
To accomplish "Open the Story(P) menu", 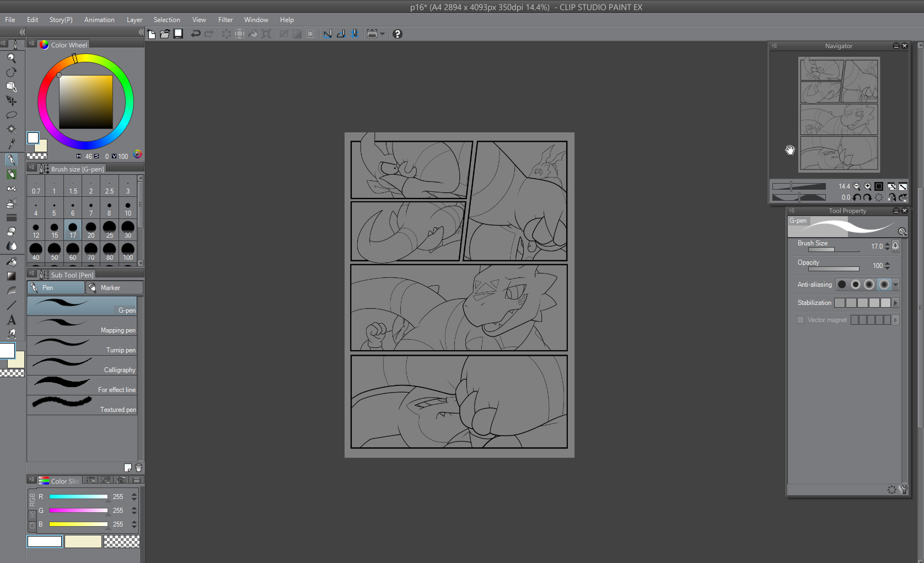I will (x=61, y=20).
